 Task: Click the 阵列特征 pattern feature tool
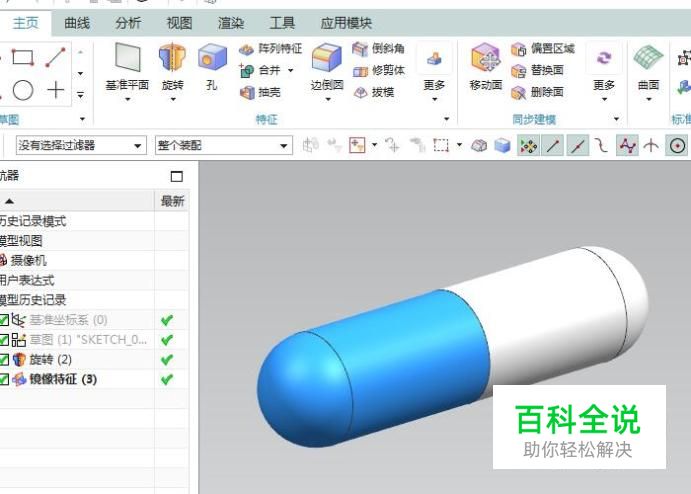point(270,48)
